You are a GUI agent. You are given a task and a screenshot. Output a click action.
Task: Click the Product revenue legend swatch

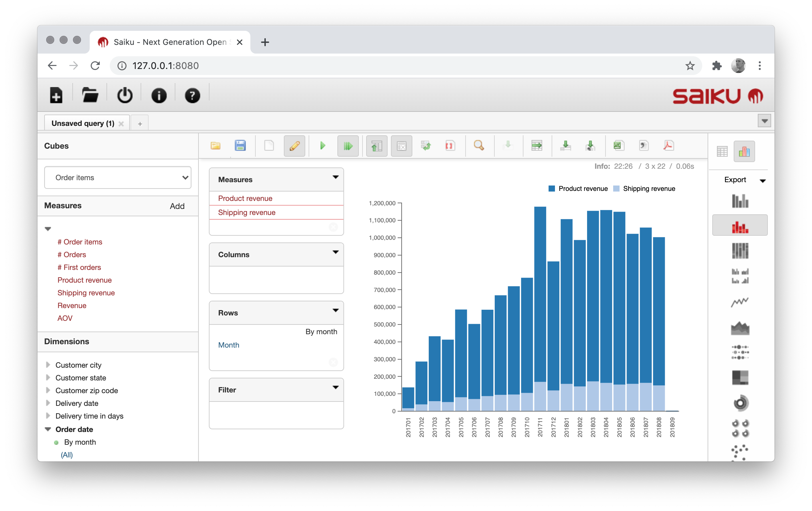click(x=552, y=189)
